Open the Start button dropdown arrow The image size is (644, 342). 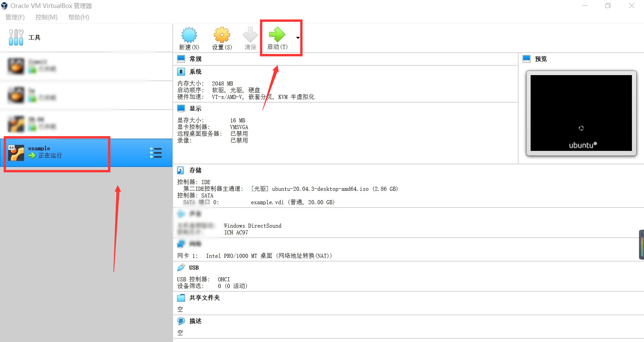(x=298, y=38)
